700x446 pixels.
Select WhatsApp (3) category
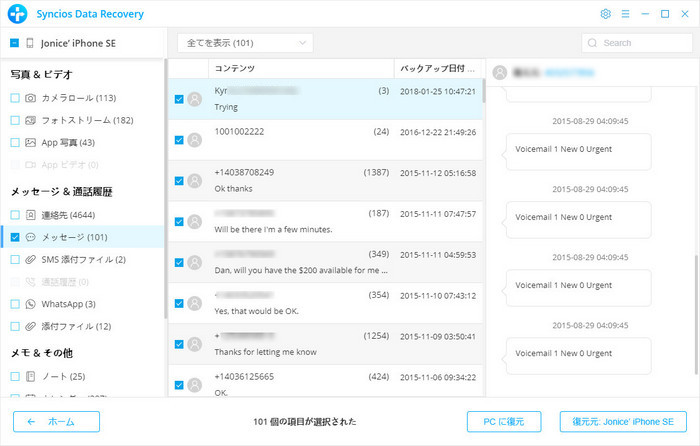pos(82,304)
